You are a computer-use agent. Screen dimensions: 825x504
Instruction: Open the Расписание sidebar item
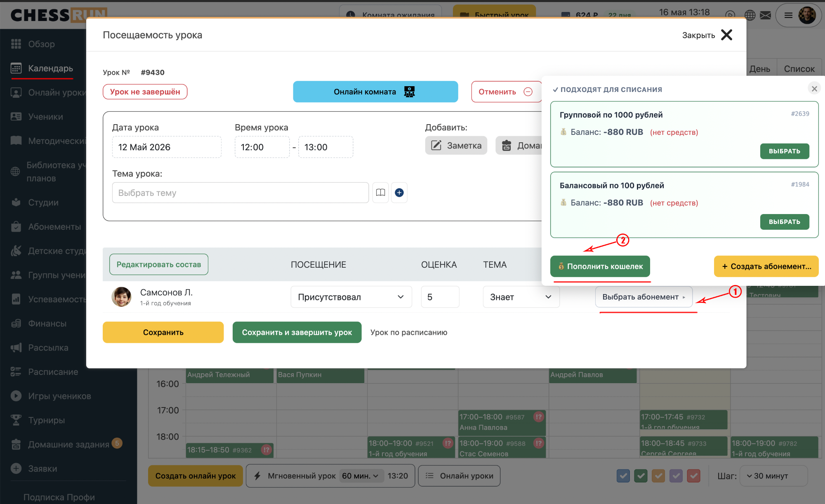(45, 372)
